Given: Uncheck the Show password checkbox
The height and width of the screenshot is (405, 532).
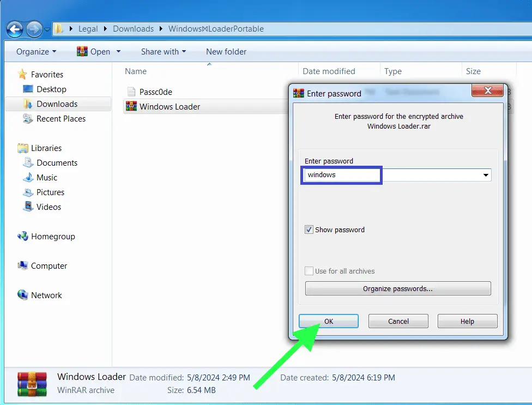Looking at the screenshot, I should 310,229.
